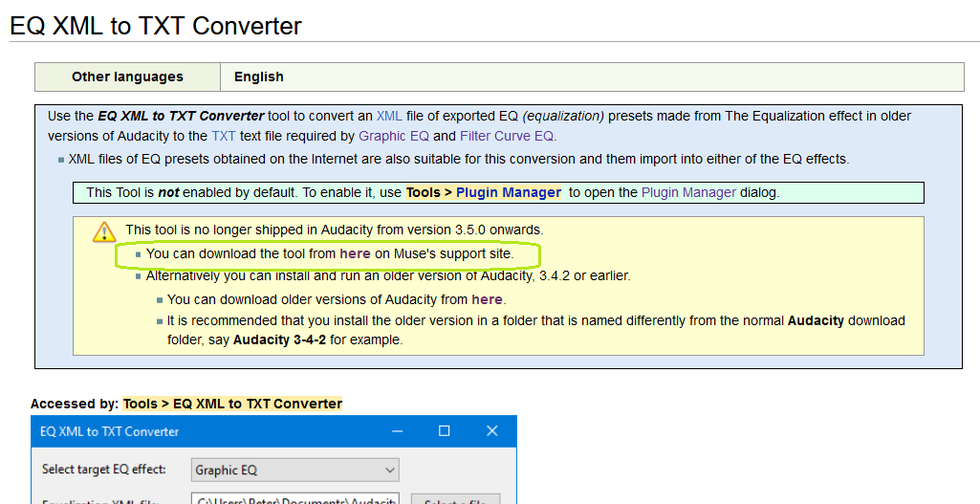980x504 pixels.
Task: Click the 'Tools > Plugin Manager' menu path text
Action: point(483,192)
